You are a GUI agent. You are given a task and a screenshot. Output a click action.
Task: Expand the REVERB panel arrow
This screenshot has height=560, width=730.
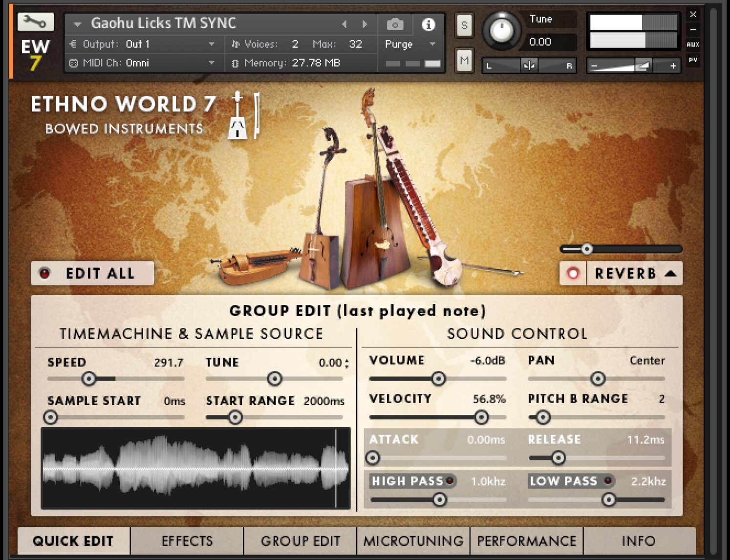671,273
